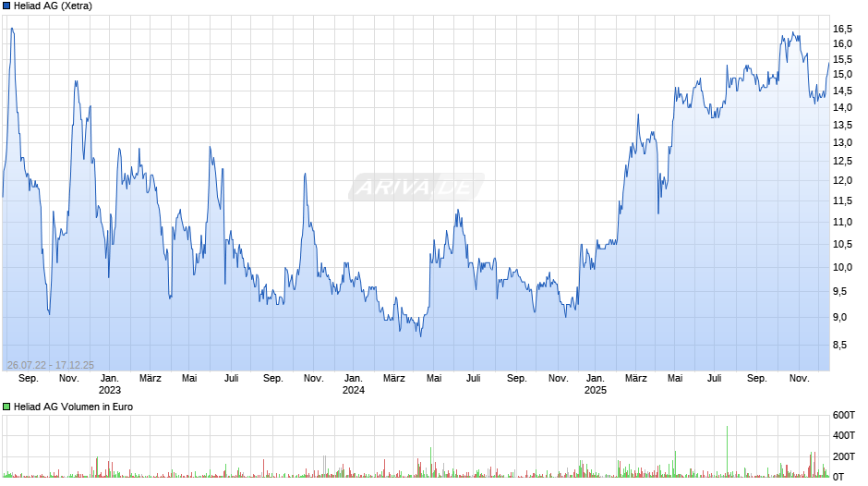
Task: Click the 15,0 price axis label
Action: pyautogui.click(x=842, y=74)
